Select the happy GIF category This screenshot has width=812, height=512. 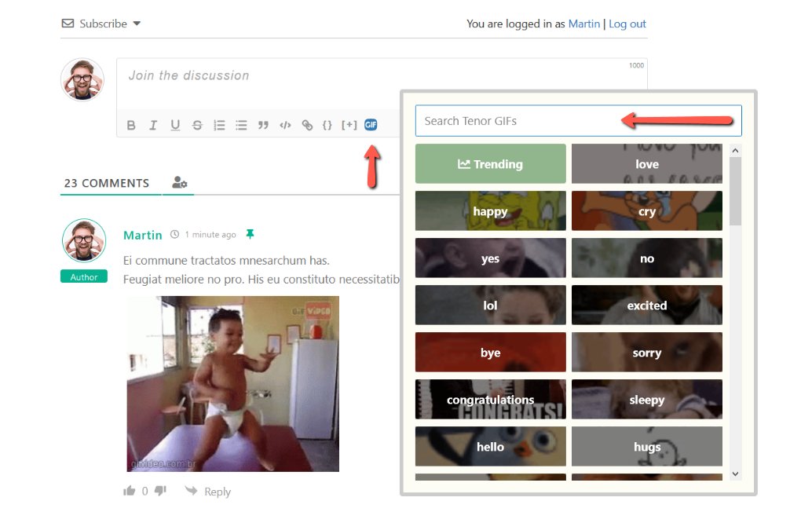pyautogui.click(x=490, y=210)
